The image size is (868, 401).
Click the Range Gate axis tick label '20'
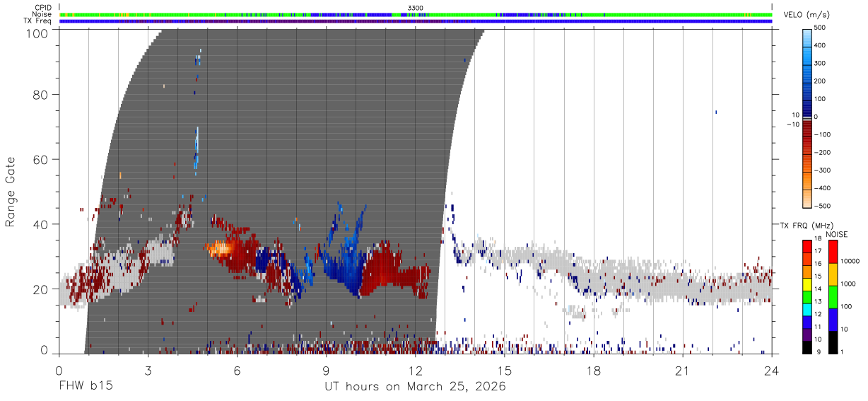(42, 289)
